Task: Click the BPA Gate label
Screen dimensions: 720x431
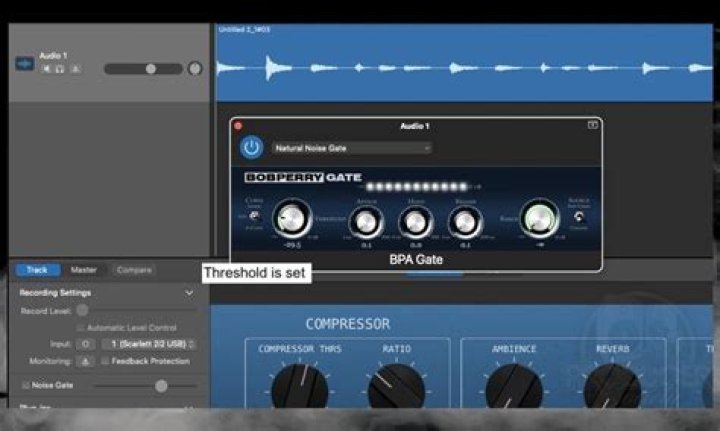Action: point(416,260)
